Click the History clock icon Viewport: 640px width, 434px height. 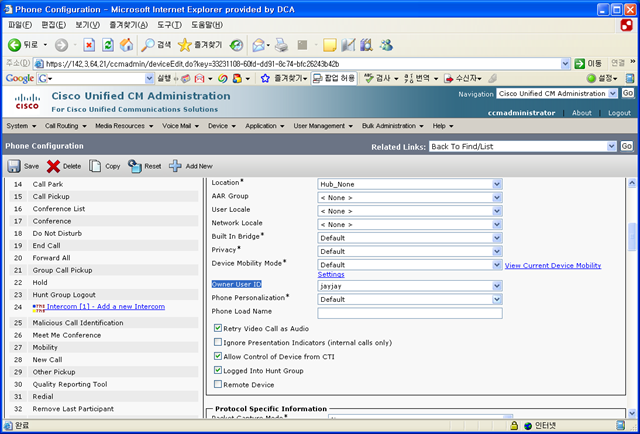pos(236,45)
